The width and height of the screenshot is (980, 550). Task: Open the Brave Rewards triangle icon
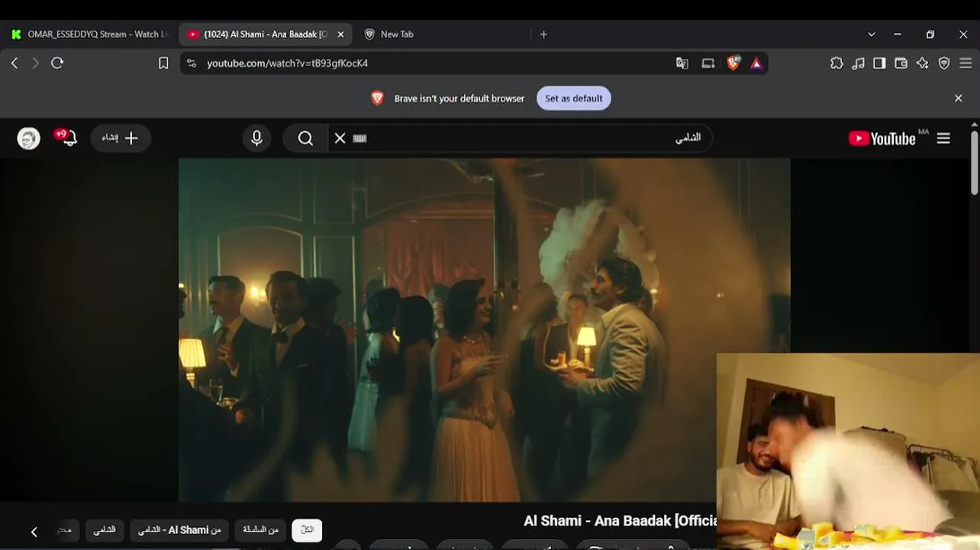(x=756, y=63)
